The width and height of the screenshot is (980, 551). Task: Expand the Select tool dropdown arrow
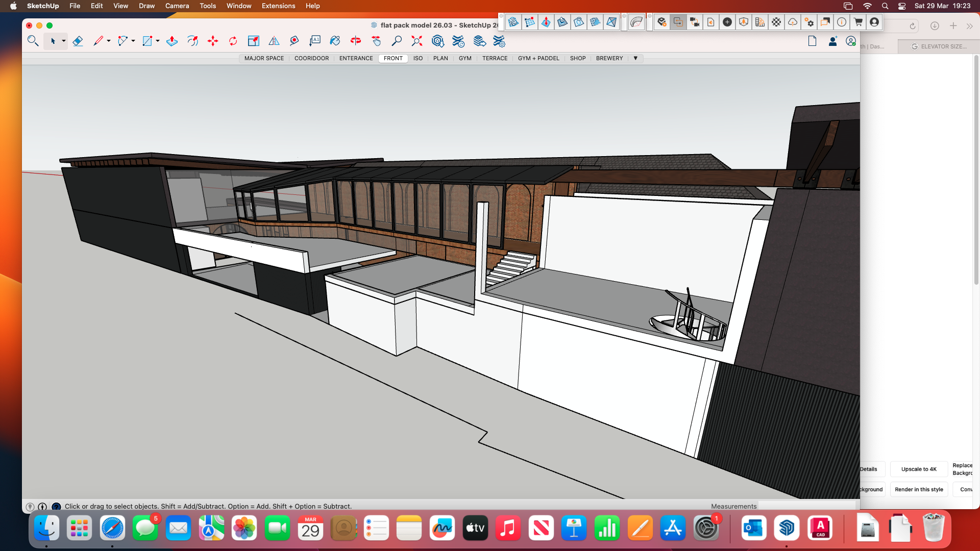pos(64,41)
